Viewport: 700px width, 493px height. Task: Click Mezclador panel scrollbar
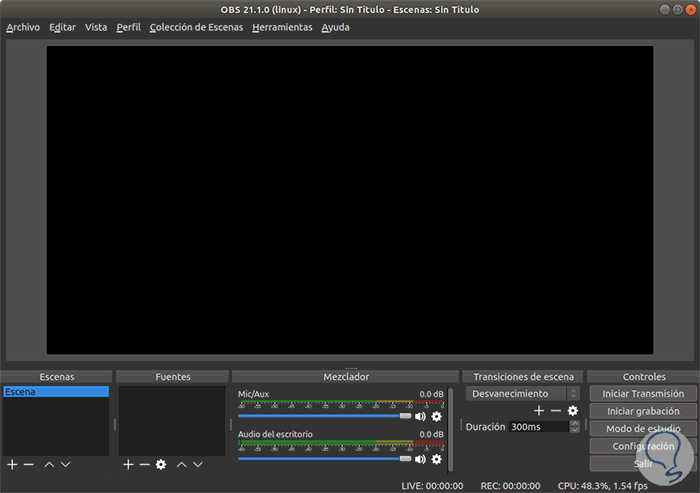(x=450, y=429)
